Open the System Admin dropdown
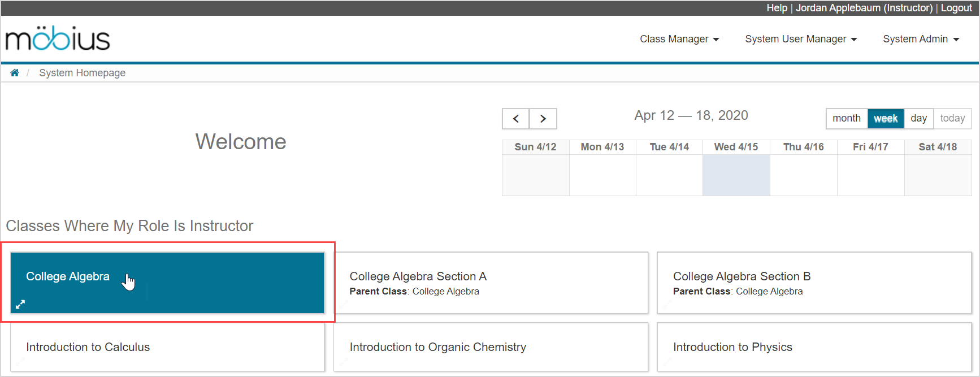980x377 pixels. (921, 39)
